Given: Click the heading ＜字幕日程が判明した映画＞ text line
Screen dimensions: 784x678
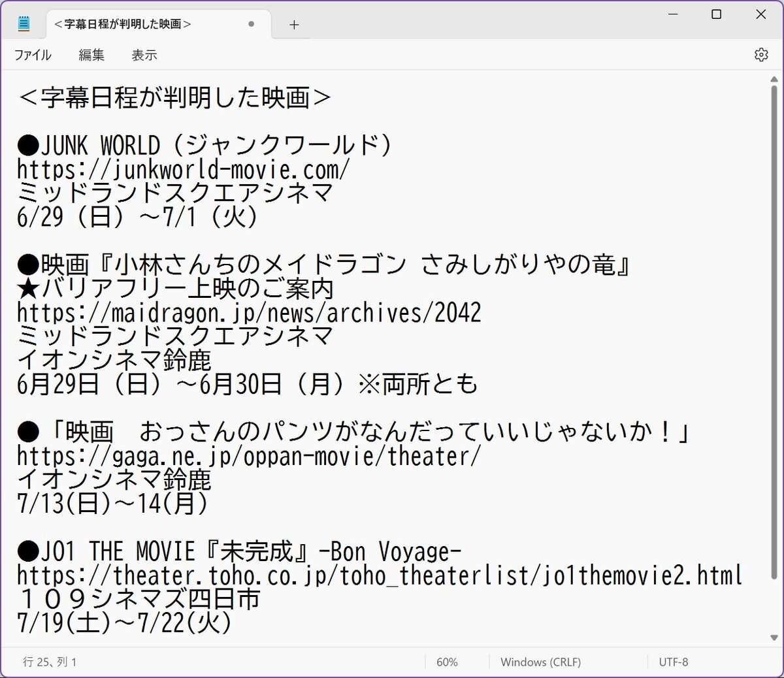Looking at the screenshot, I should (x=174, y=97).
